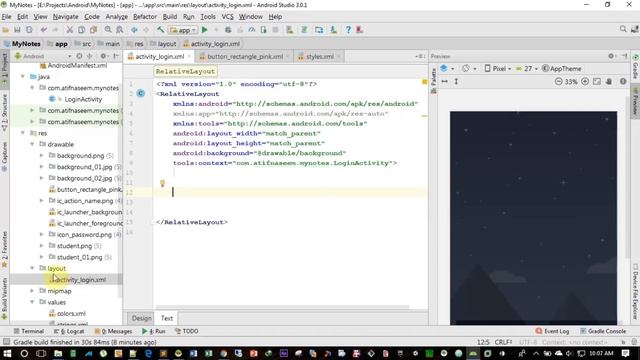Click the Make Project hammer icon
This screenshot has height=360, width=640.
pos(160,30)
